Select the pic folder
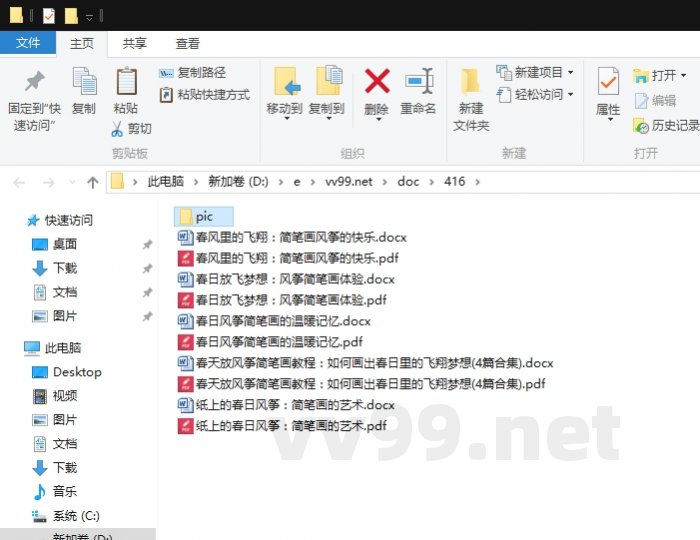The image size is (700, 540). pyautogui.click(x=204, y=217)
